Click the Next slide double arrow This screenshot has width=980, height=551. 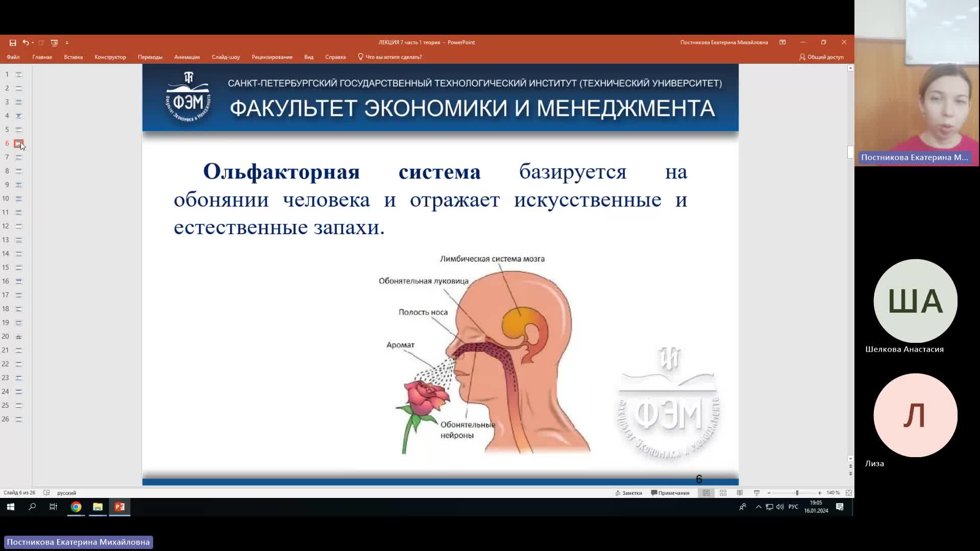pos(850,474)
